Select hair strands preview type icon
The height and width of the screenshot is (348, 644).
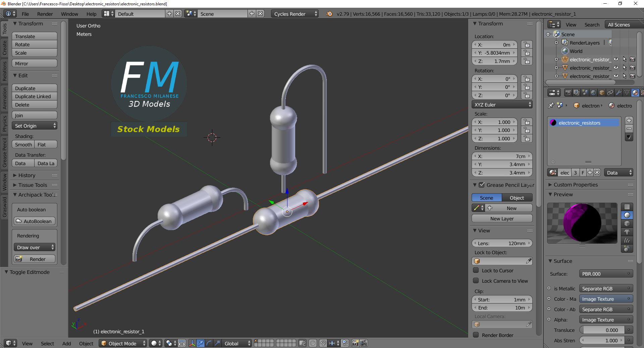point(627,240)
